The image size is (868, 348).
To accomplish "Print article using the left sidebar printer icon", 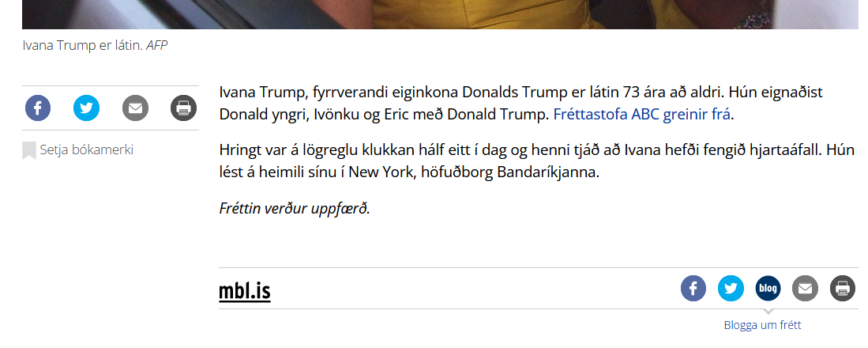I will tap(183, 108).
